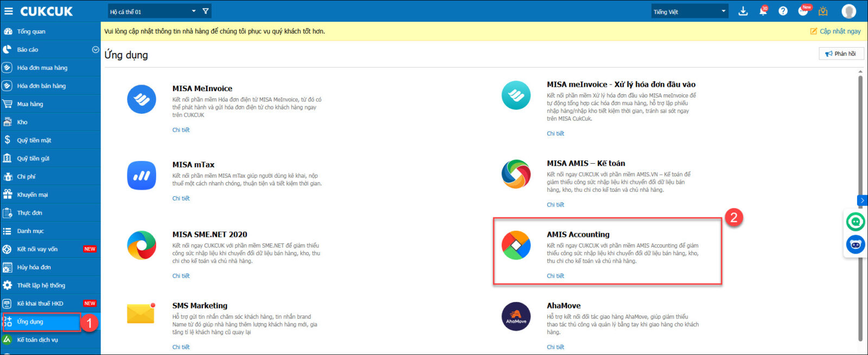The width and height of the screenshot is (868, 355).
Task: Select Tổng quan in the sidebar
Action: (31, 31)
